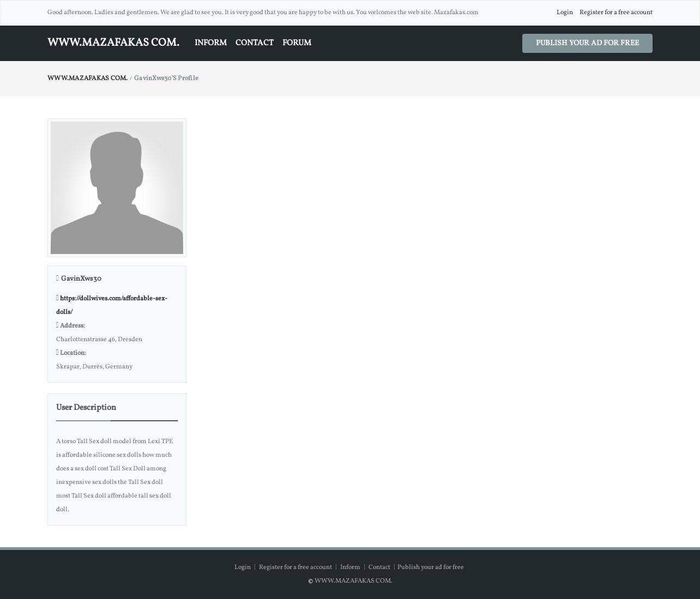This screenshot has width=700, height=599.
Task: Select the Charlottenstrasse 46, Dresden address text
Action: coord(99,340)
